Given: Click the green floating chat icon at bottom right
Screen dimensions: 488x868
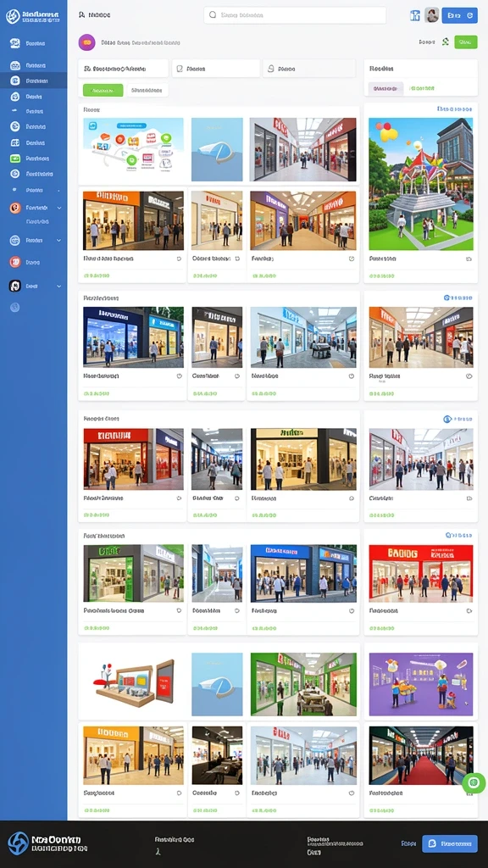Looking at the screenshot, I should [x=474, y=782].
